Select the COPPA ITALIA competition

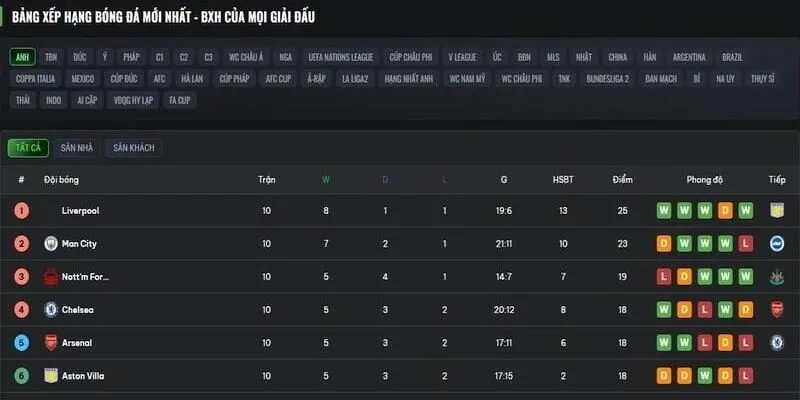[36, 78]
